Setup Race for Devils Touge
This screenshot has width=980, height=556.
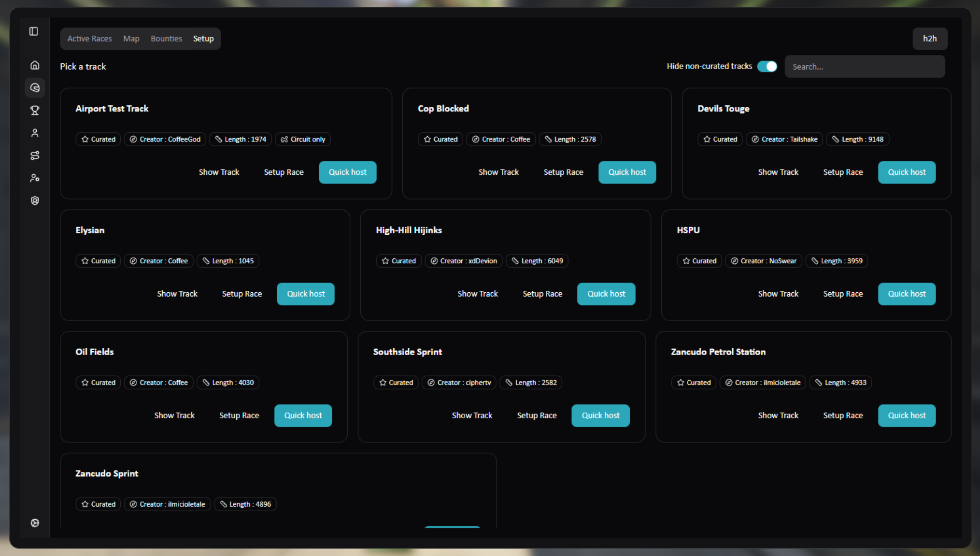(x=842, y=172)
